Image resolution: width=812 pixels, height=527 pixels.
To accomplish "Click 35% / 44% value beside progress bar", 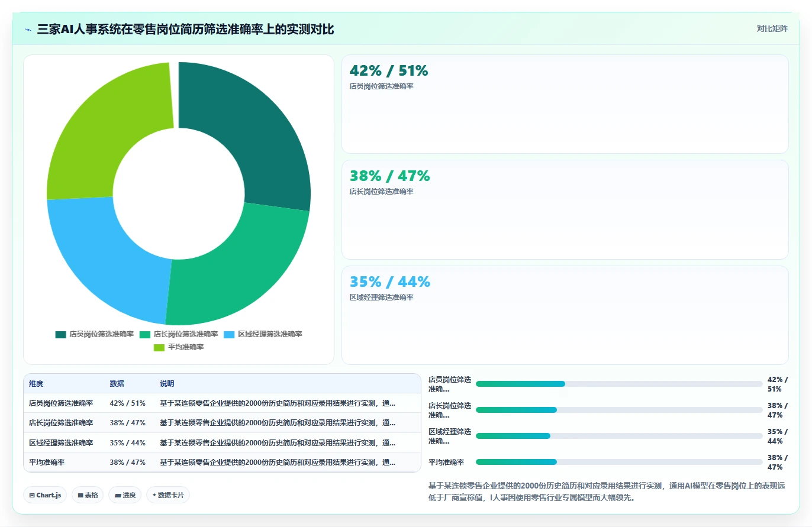I will click(x=778, y=437).
